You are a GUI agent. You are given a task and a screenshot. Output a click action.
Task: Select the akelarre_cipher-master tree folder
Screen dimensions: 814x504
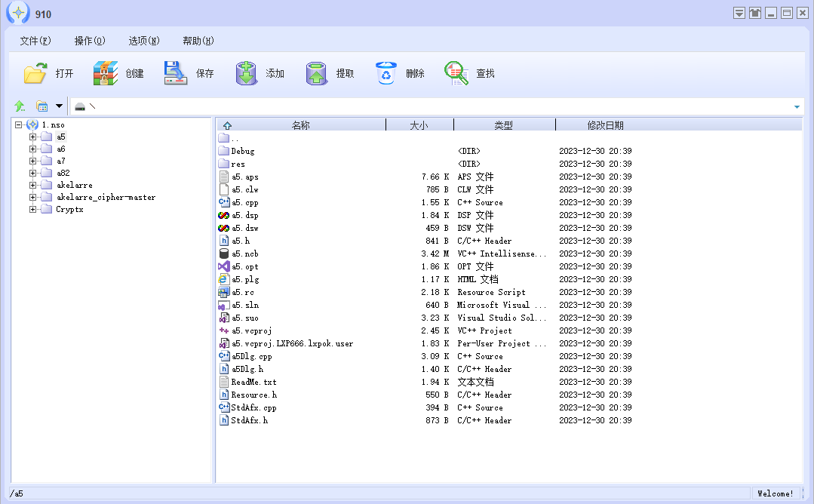coord(106,198)
